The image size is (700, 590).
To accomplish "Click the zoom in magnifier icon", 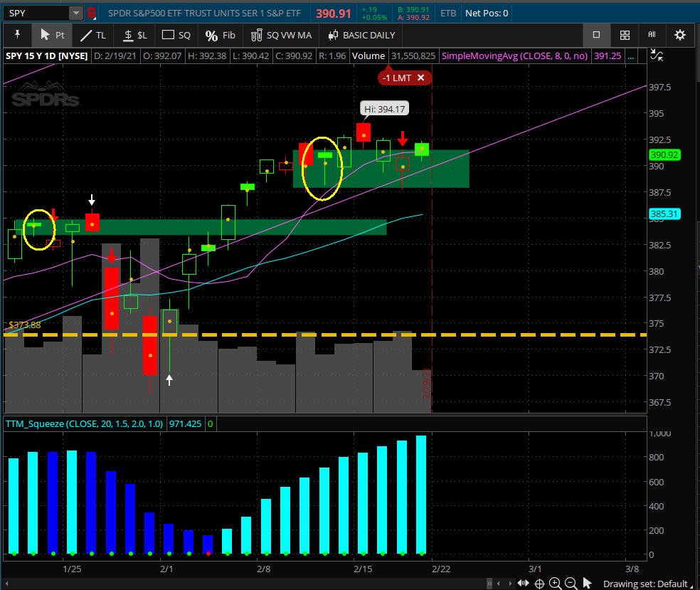I will pos(556,584).
